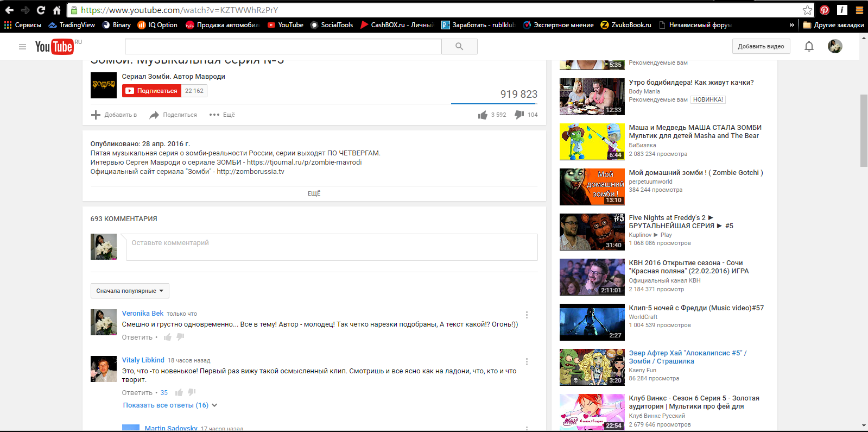Reload the current browser page
The height and width of the screenshot is (432, 868).
tap(41, 10)
